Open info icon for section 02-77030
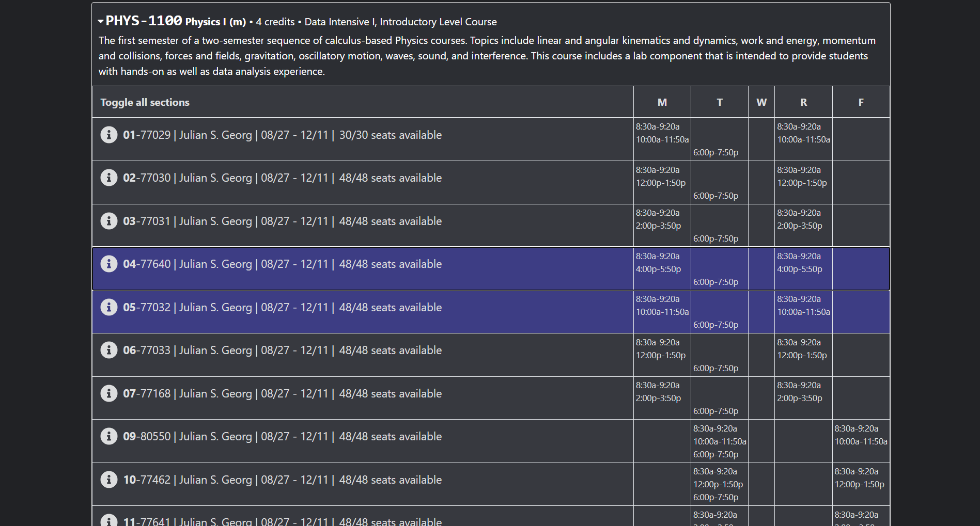Viewport: 980px width, 526px height. (x=108, y=178)
